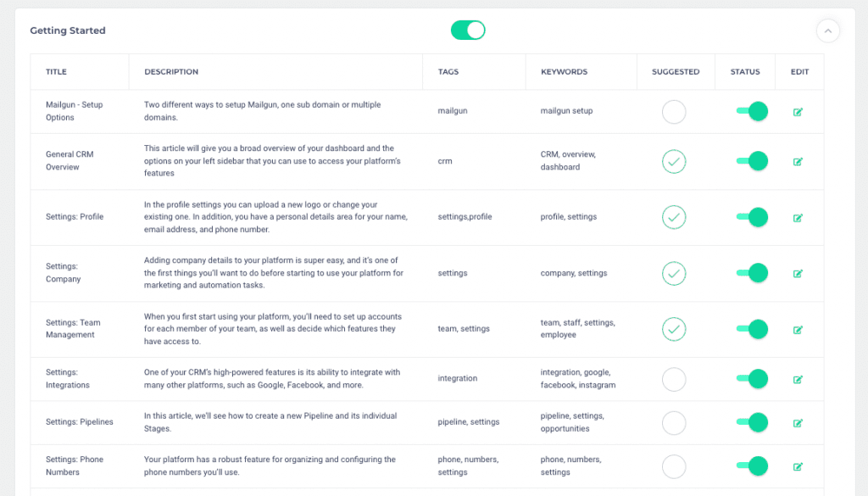Open the edit pencil for Settings: Profile

coord(798,218)
